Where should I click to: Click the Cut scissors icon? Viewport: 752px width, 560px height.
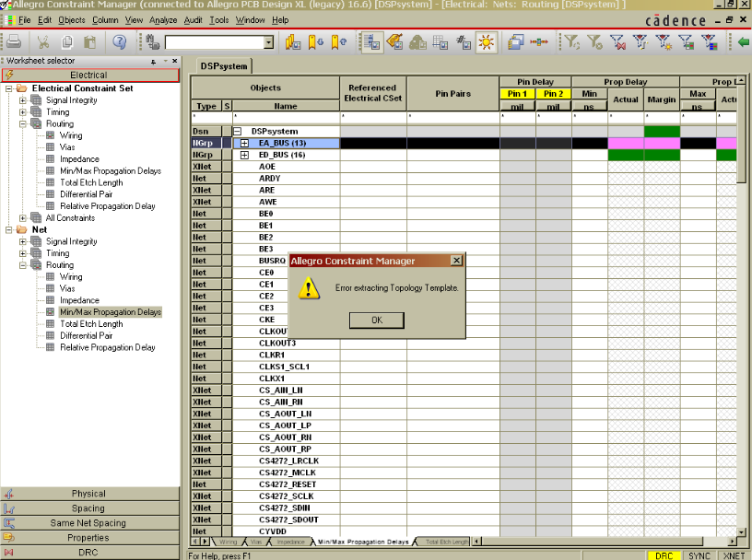[43, 41]
